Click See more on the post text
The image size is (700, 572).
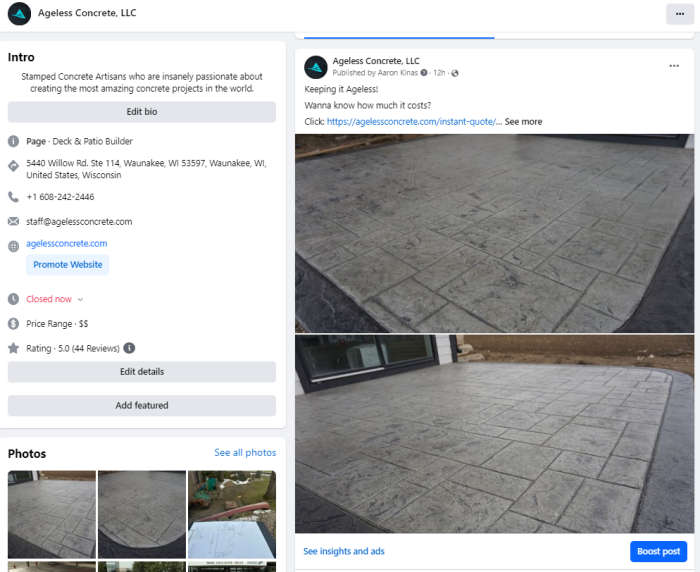[x=523, y=121]
